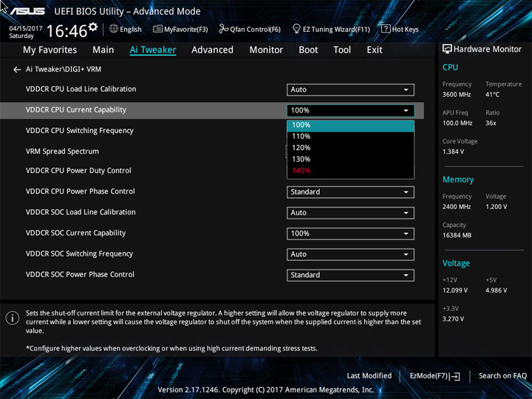This screenshot has width=532, height=399.
Task: Click Last Modified
Action: 369,375
